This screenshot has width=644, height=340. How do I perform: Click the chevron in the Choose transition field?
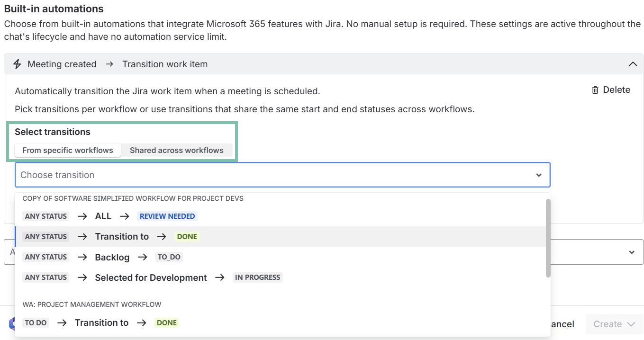click(x=539, y=175)
